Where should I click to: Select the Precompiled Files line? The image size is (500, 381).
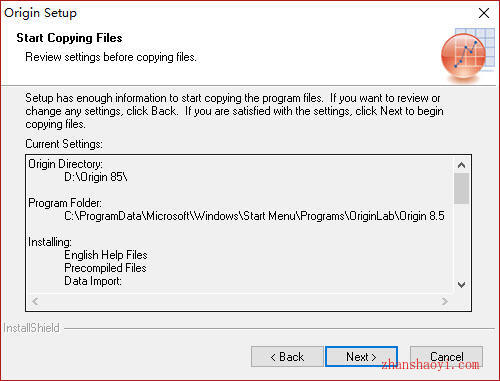pyautogui.click(x=105, y=268)
